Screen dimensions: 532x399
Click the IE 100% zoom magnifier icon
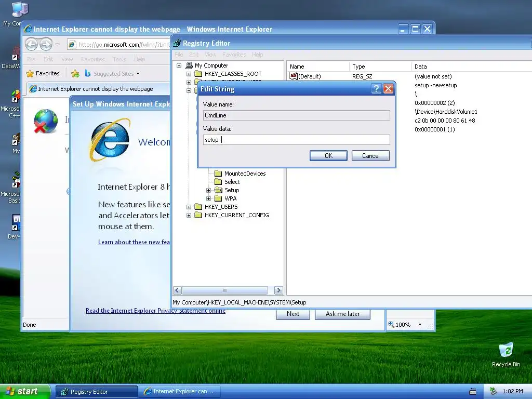391,324
